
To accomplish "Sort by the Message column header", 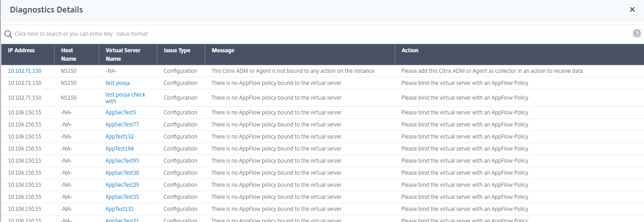I will click(x=223, y=50).
